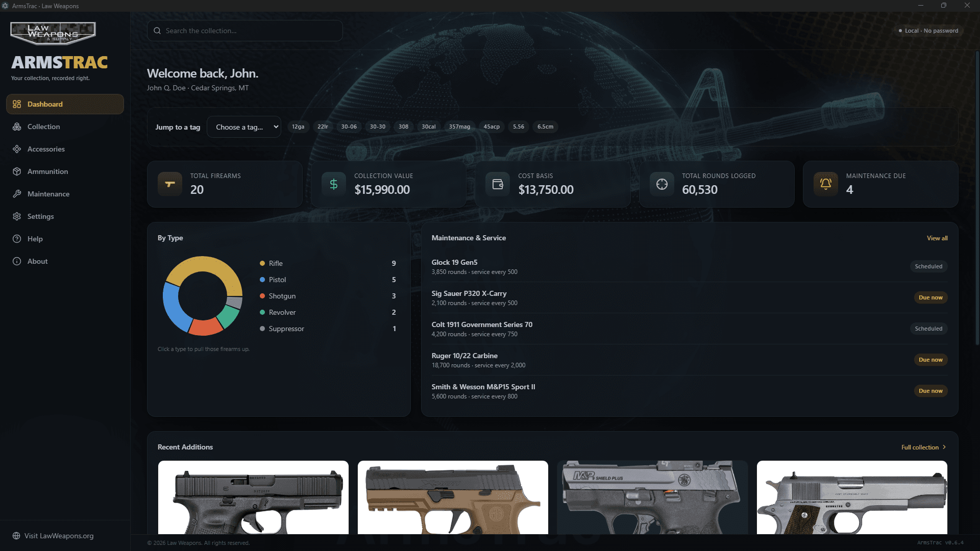The height and width of the screenshot is (551, 980).
Task: Click the ArmsTrac app icon in title bar
Action: tap(6, 6)
